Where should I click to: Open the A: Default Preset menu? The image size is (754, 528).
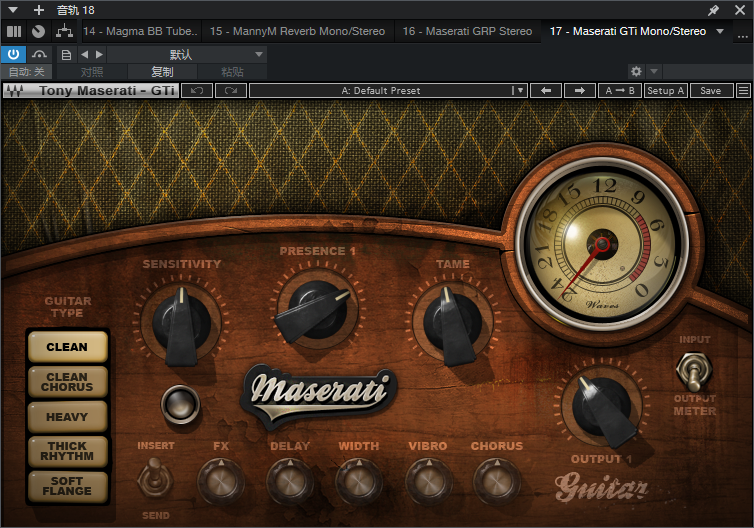[x=389, y=90]
